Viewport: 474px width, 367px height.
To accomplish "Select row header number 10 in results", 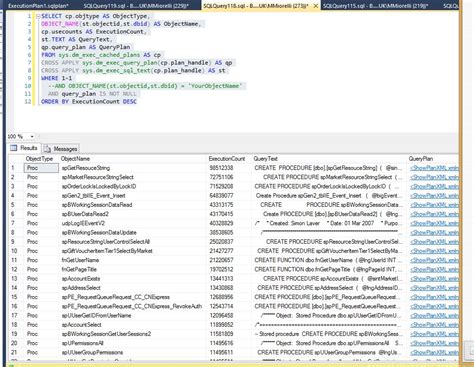I will (16, 251).
